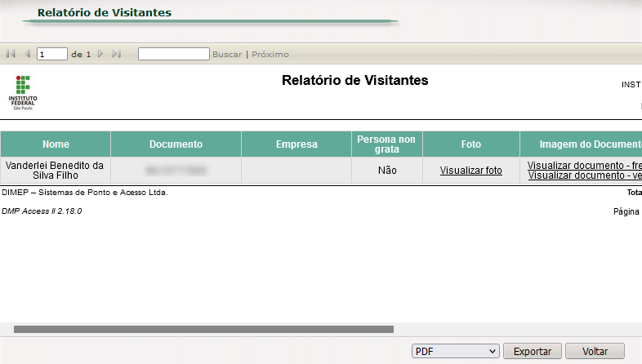Viewport: 642px width, 364px height.
Task: Open Visualizar documento - verso link
Action: coord(585,175)
